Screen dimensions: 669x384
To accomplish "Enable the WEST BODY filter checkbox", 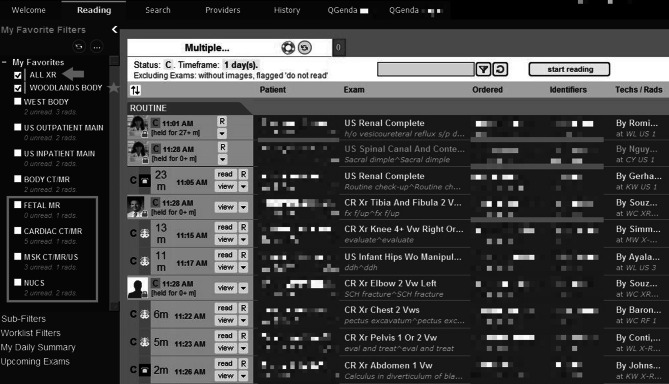I will pos(17,102).
